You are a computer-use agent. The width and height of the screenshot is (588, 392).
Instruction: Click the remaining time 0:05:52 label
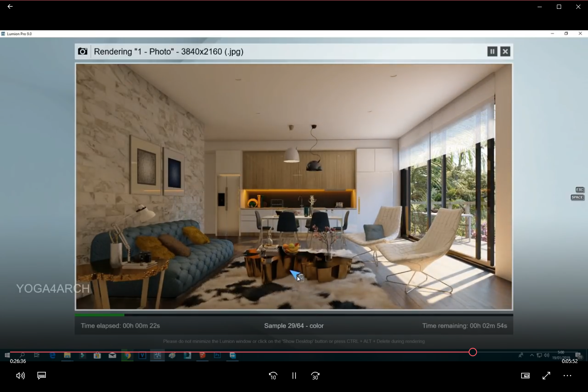(570, 361)
